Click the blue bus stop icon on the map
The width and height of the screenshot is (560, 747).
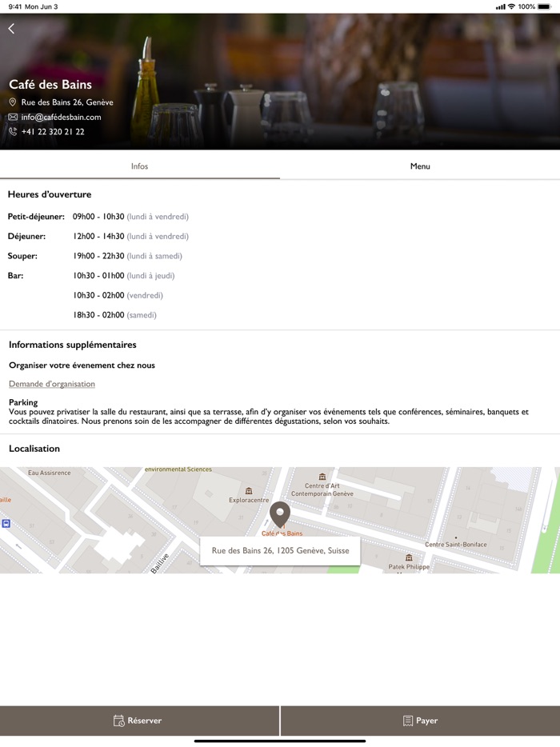(6, 523)
